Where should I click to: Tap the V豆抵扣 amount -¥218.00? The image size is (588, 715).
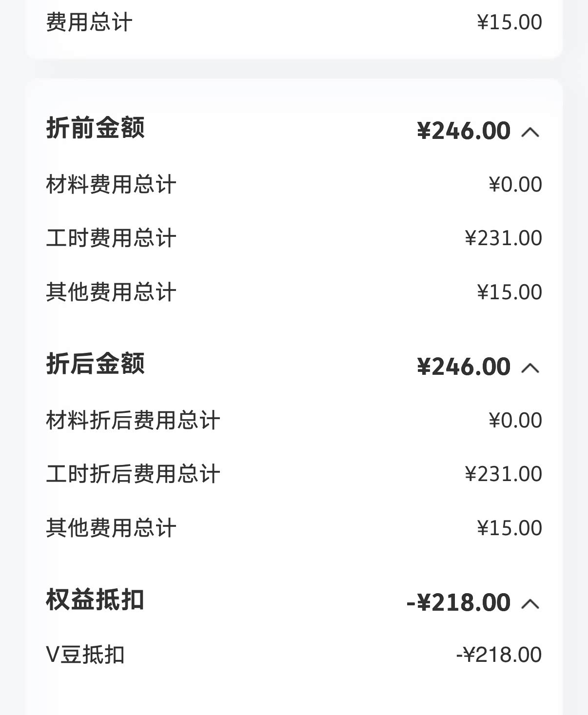tap(499, 655)
